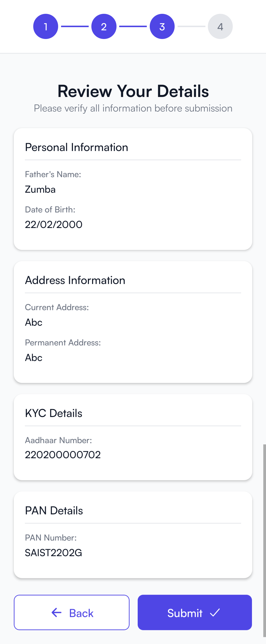This screenshot has height=644, width=266.
Task: Click the Permanent Address label
Action: point(63,342)
